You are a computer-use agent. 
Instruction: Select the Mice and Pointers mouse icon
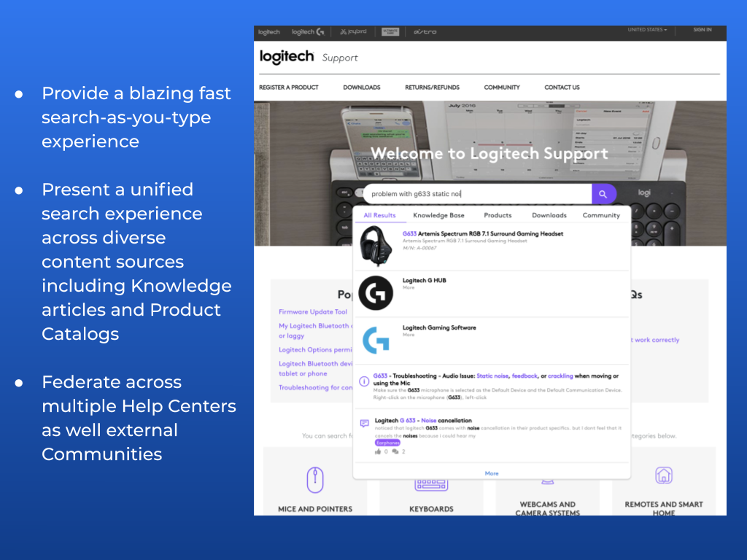click(315, 479)
